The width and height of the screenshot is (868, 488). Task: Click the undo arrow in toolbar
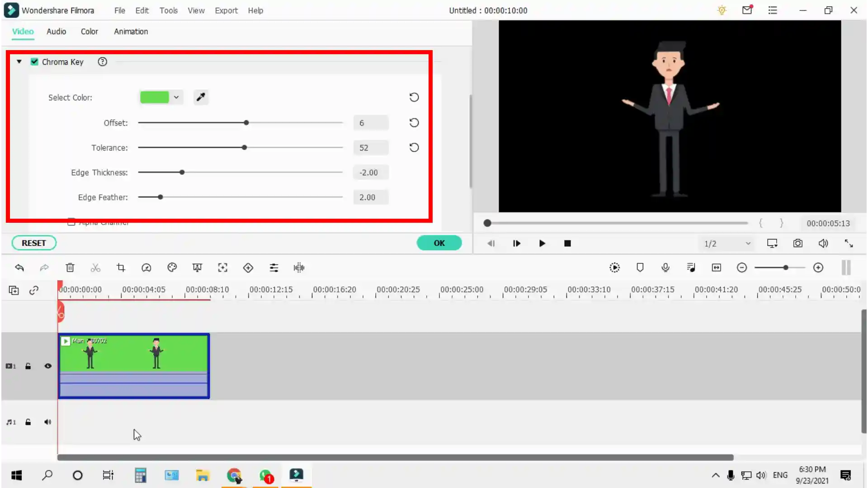point(19,267)
